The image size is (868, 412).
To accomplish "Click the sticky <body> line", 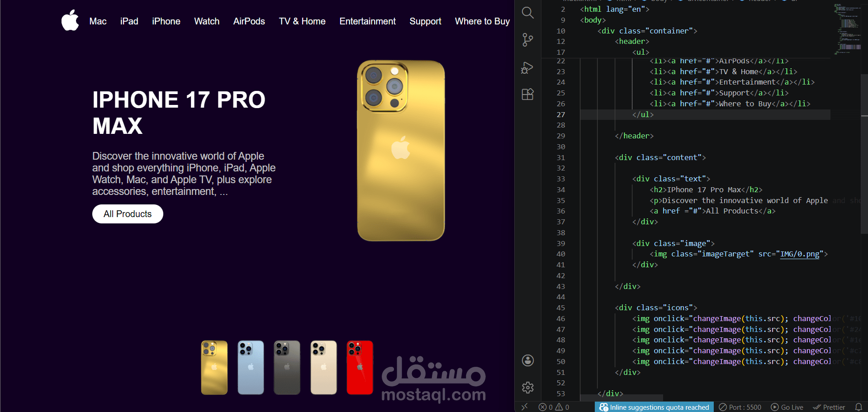I will tap(593, 20).
